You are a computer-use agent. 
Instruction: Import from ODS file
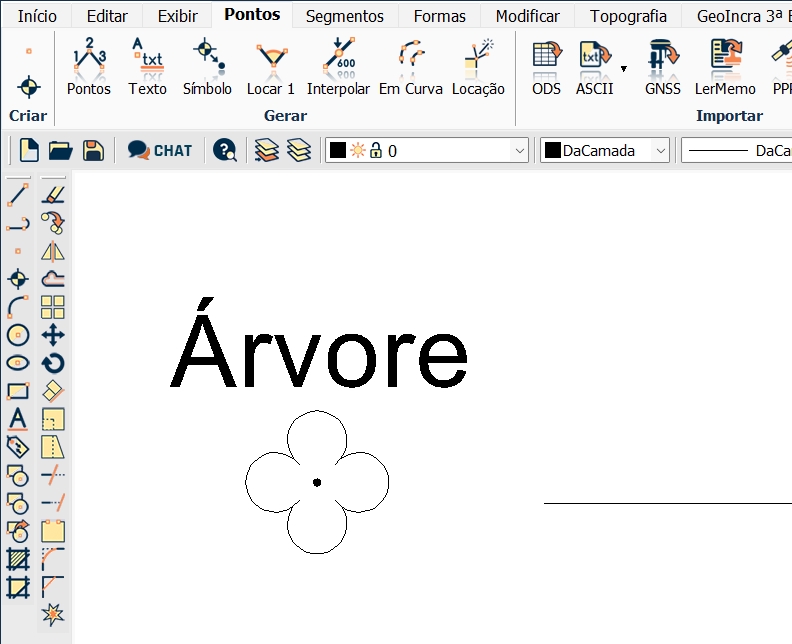pos(547,67)
